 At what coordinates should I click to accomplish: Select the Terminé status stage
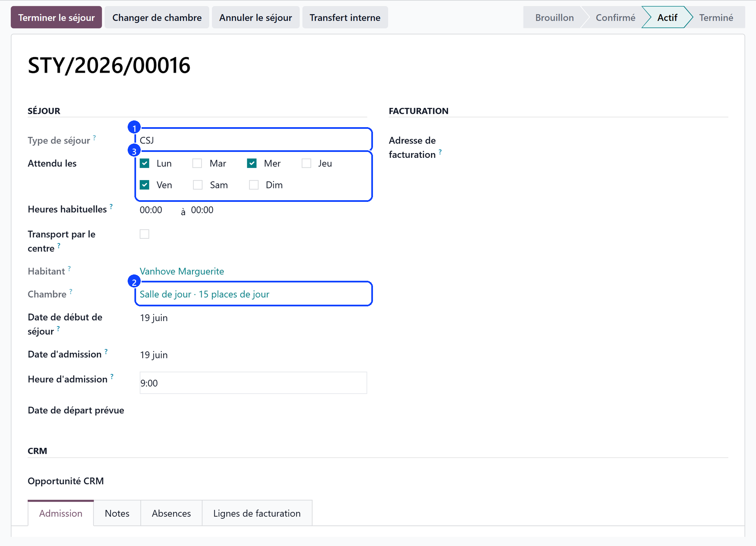pyautogui.click(x=716, y=18)
